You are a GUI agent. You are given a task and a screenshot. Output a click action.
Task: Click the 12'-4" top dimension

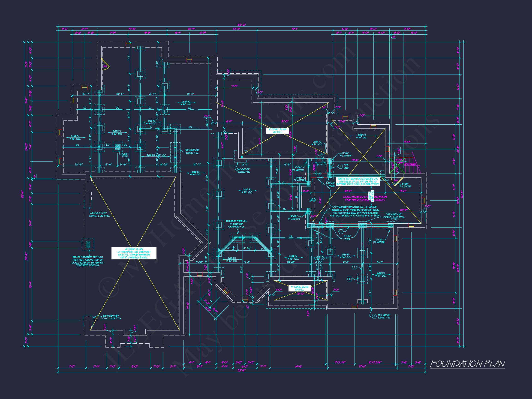(191, 29)
